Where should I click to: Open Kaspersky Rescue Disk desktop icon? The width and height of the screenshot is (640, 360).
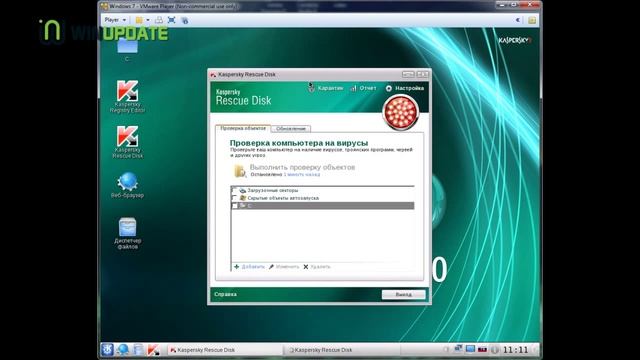(127, 142)
